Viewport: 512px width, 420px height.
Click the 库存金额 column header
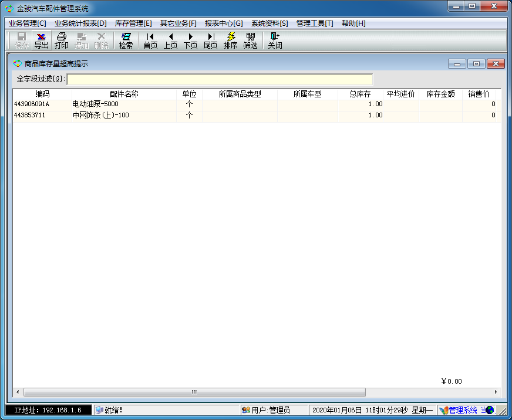point(440,94)
